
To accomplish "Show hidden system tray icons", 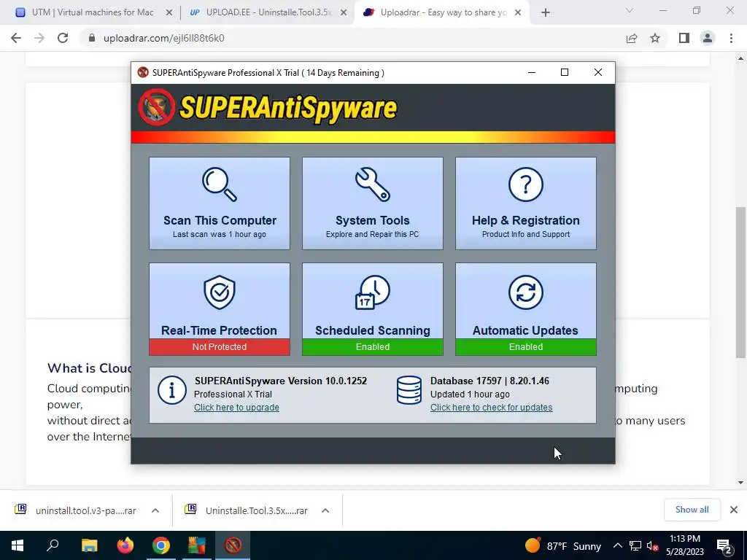I will tap(617, 545).
